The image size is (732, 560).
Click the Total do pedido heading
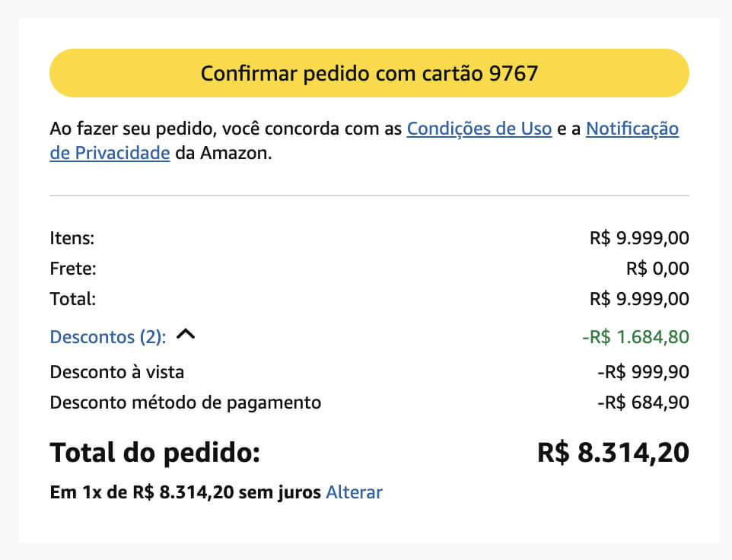tap(154, 453)
